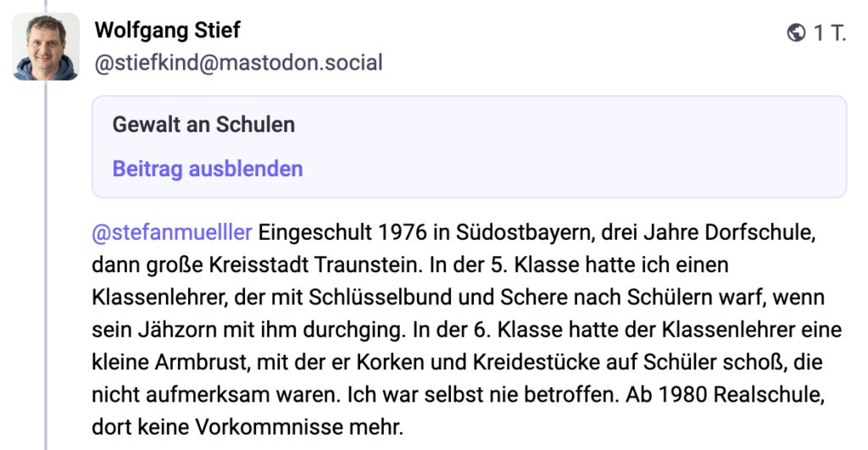This screenshot has width=868, height=450.
Task: Click the "1 T." post timestamp
Action: (830, 33)
